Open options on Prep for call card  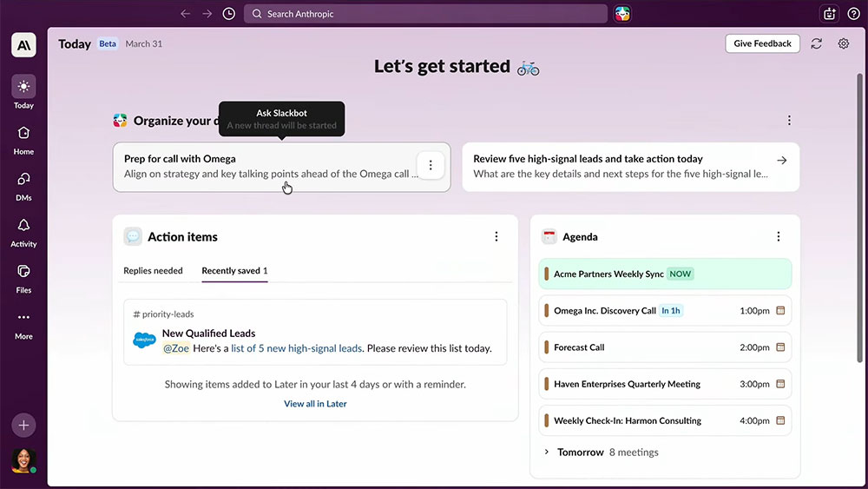431,166
